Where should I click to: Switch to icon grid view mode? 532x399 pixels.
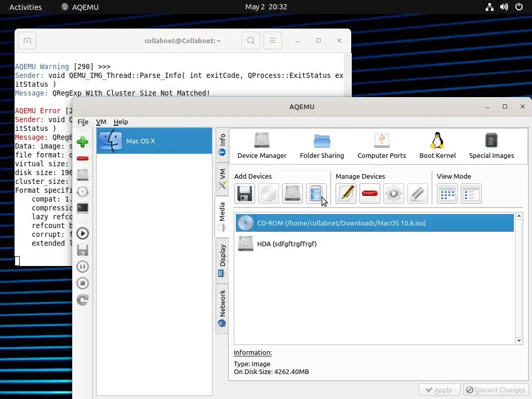click(447, 194)
